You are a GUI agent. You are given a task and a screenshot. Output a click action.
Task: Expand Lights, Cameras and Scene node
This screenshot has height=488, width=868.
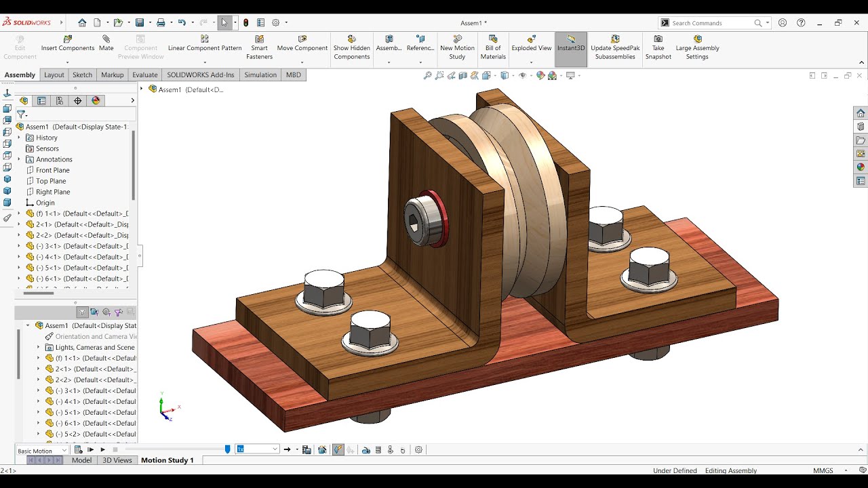[39, 347]
